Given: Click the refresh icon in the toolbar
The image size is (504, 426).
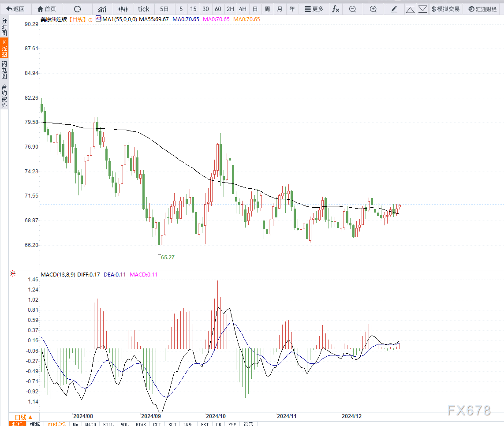Looking at the screenshot, I should (x=78, y=9).
